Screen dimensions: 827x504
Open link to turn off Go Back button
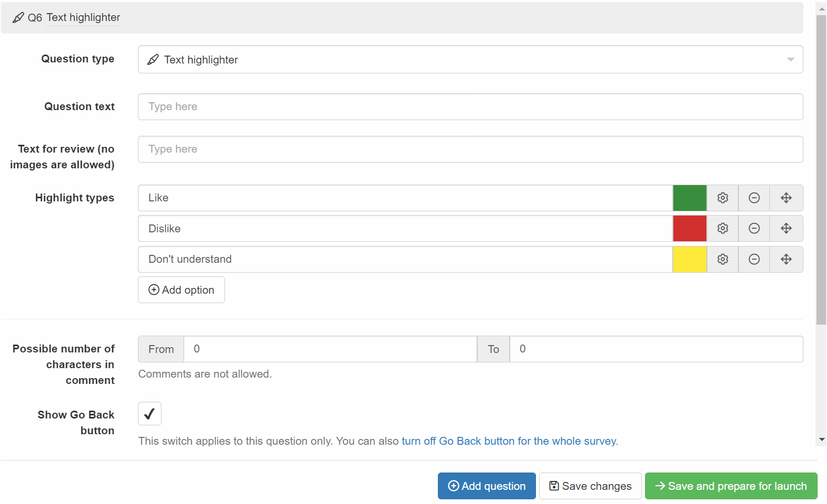click(509, 441)
